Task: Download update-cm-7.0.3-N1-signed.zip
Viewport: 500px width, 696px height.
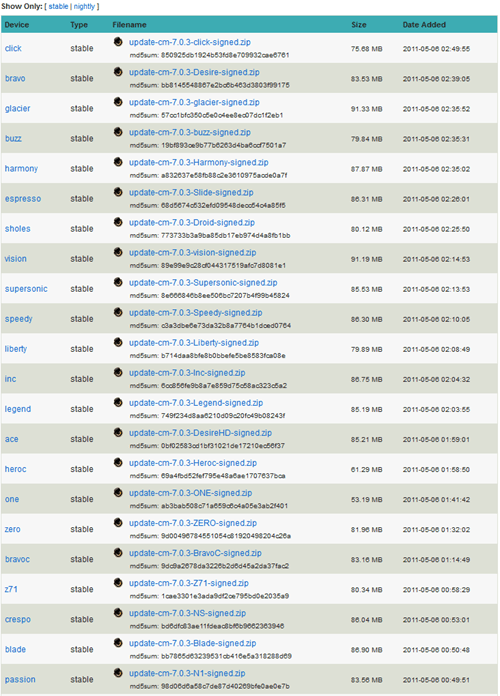Action: coord(187,673)
